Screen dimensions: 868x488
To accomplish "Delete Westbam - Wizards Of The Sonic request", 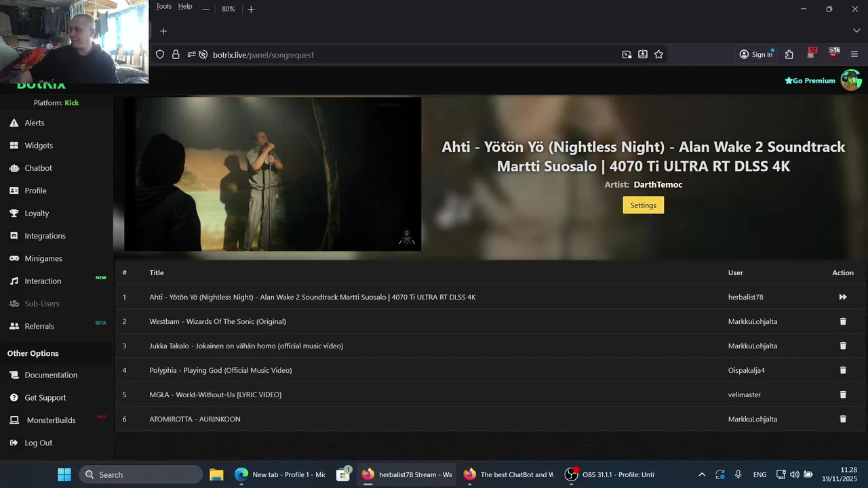I will (x=843, y=321).
